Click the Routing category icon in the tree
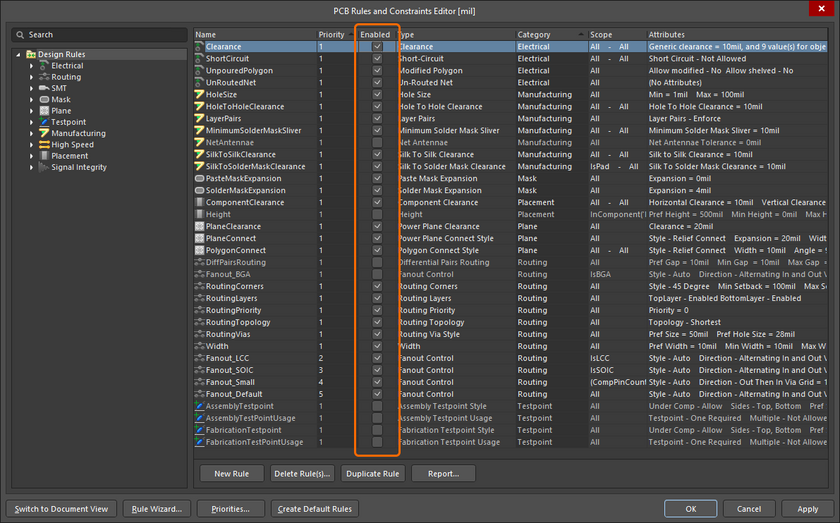Image resolution: width=840 pixels, height=523 pixels. 44,77
